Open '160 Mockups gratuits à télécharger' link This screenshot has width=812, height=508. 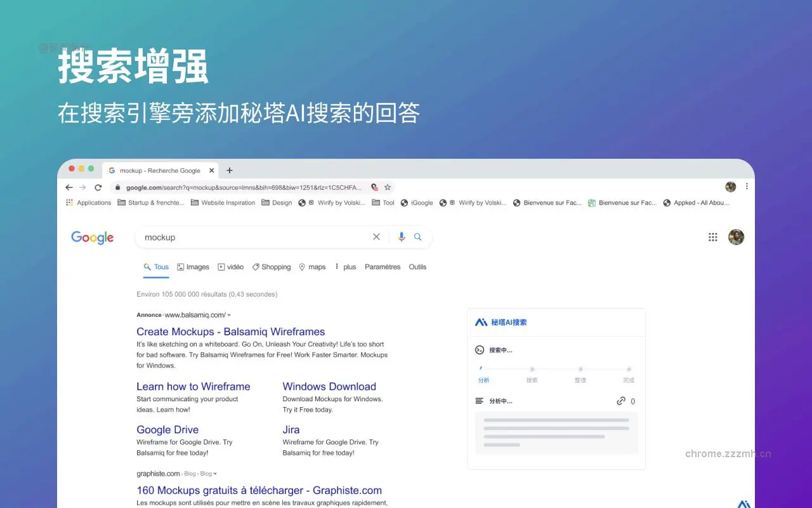(x=259, y=490)
